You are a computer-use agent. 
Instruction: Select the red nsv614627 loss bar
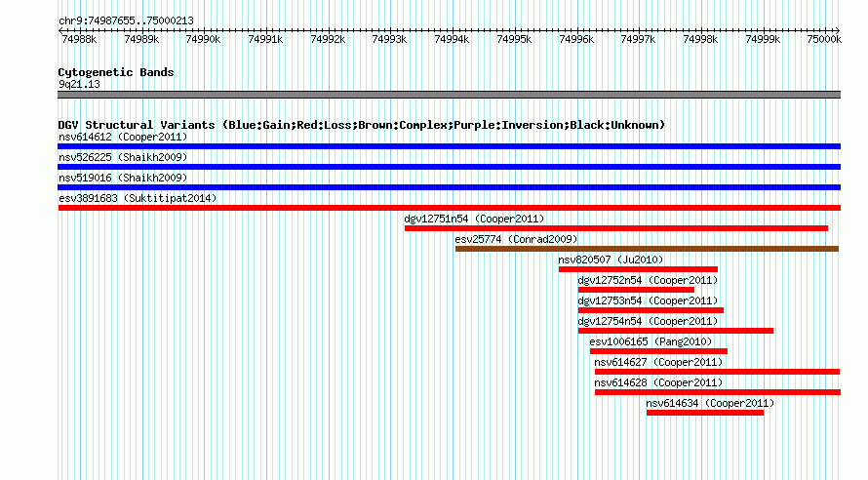718,372
